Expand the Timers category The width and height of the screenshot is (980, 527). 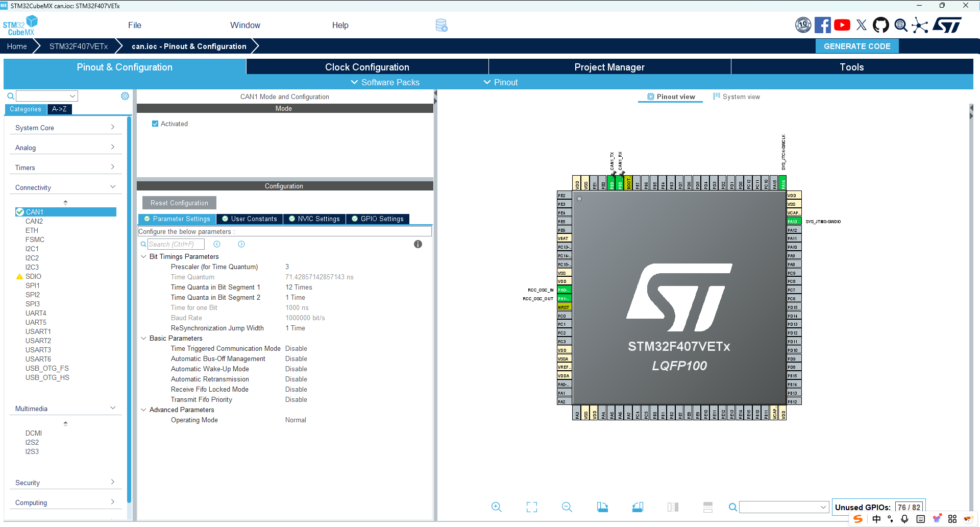coord(65,167)
